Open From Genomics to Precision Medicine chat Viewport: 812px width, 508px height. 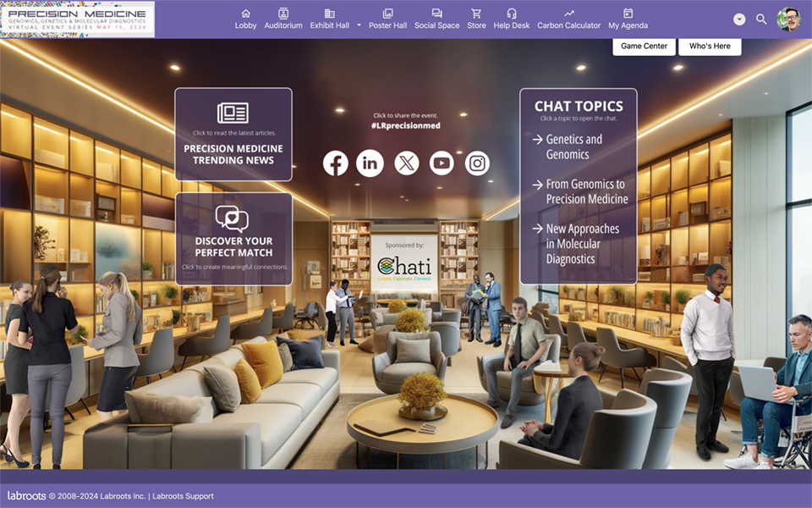[580, 191]
